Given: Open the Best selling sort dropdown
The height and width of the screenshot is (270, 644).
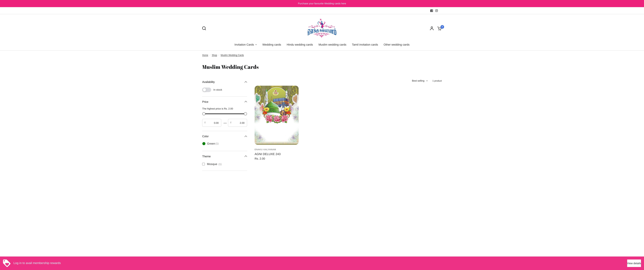Looking at the screenshot, I should pos(420,81).
